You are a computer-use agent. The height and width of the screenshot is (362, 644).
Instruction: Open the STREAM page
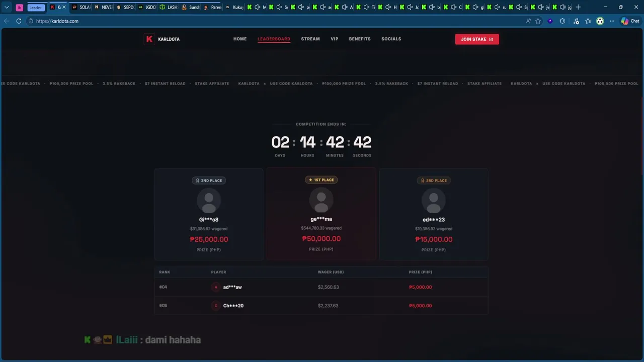click(310, 39)
